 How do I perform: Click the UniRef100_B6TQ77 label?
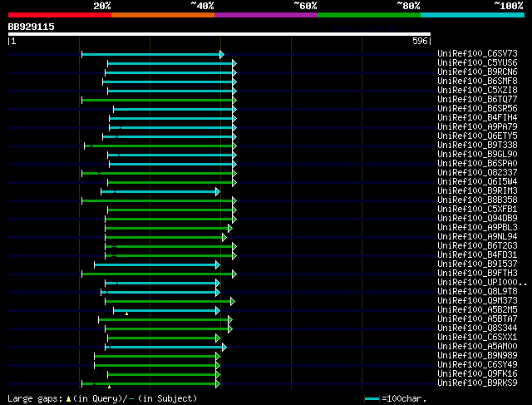[x=477, y=100]
